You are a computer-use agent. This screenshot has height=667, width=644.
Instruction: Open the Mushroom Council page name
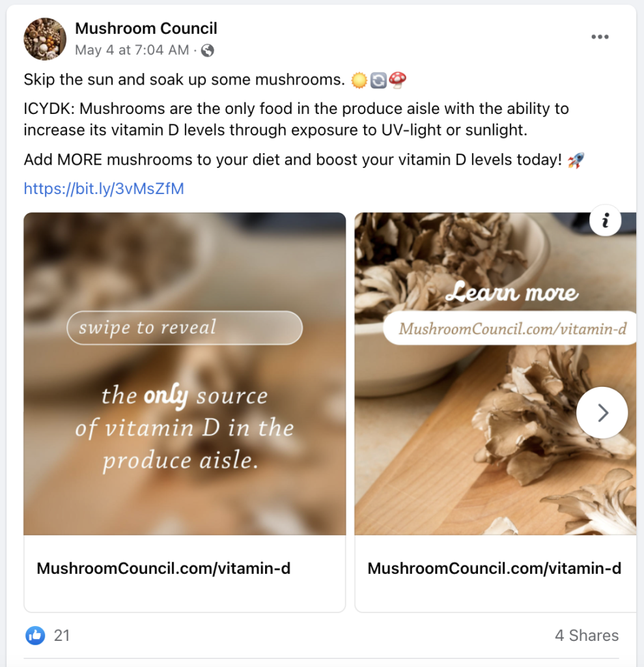(146, 29)
